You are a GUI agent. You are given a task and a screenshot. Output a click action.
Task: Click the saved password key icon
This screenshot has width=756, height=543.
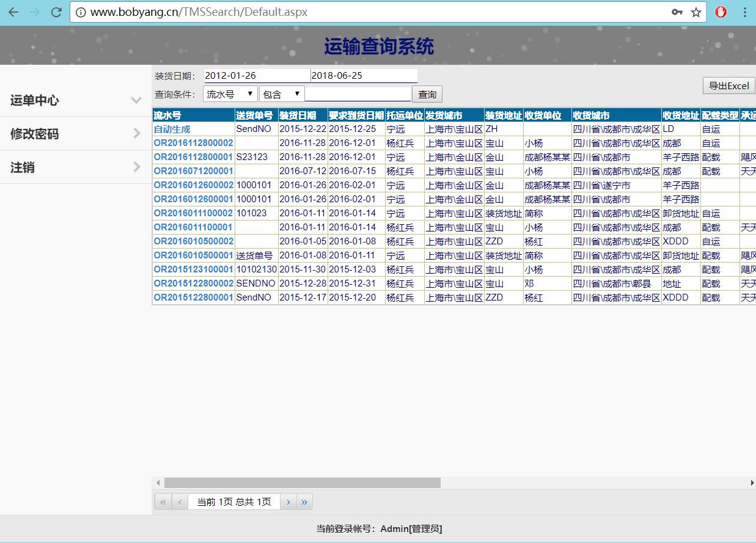tap(677, 12)
